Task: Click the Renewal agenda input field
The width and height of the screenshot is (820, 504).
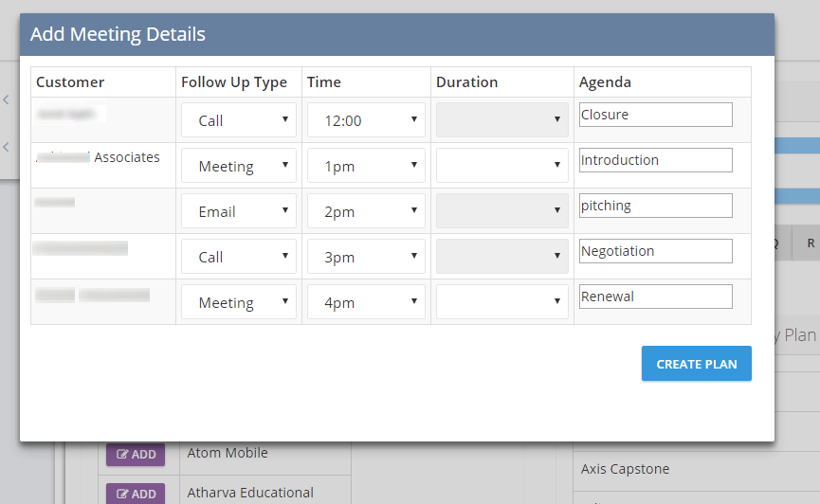Action: point(656,297)
